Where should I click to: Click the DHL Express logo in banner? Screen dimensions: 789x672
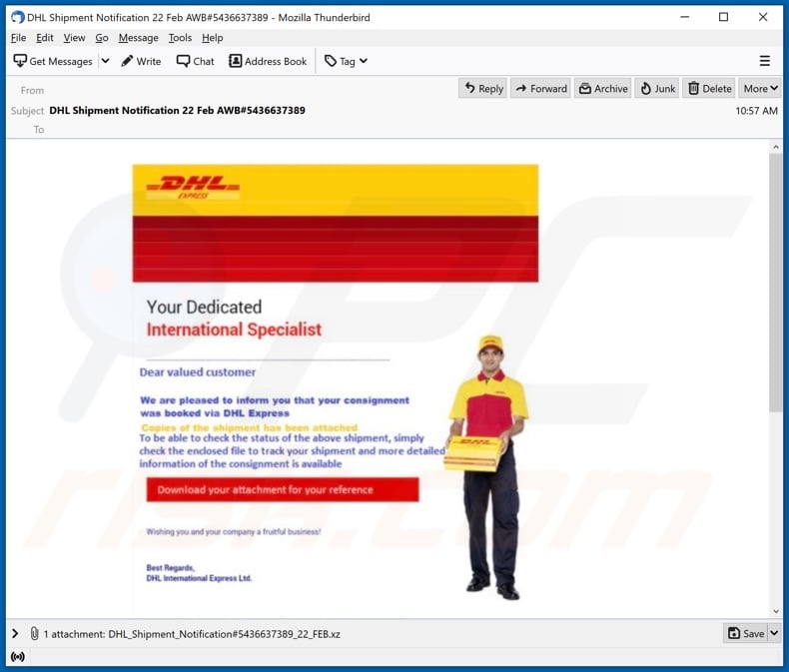pyautogui.click(x=193, y=188)
